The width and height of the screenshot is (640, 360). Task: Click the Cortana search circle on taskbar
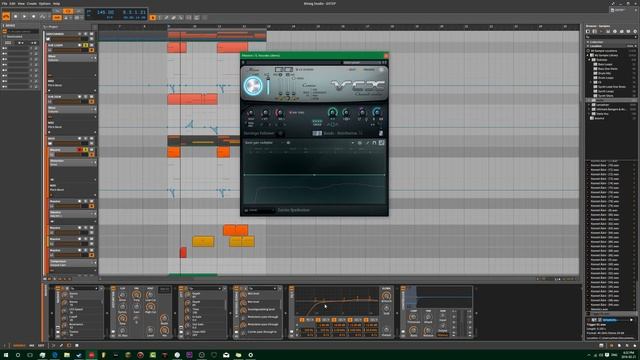(18, 355)
